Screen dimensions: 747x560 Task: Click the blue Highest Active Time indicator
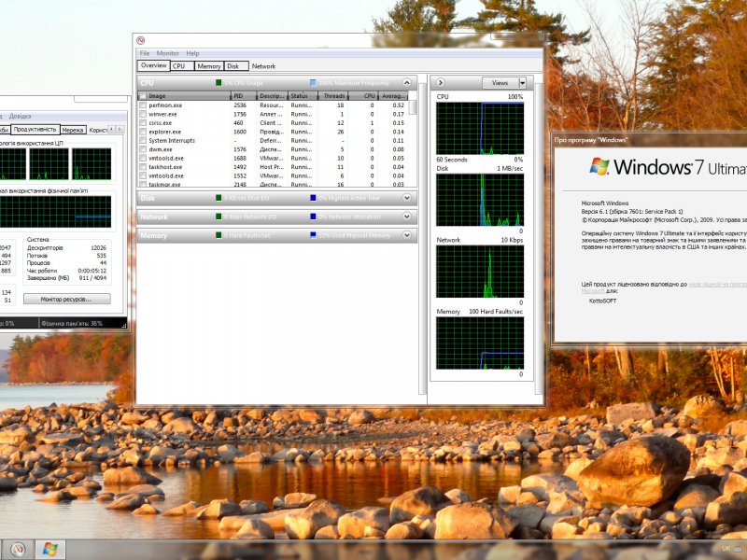pyautogui.click(x=313, y=198)
